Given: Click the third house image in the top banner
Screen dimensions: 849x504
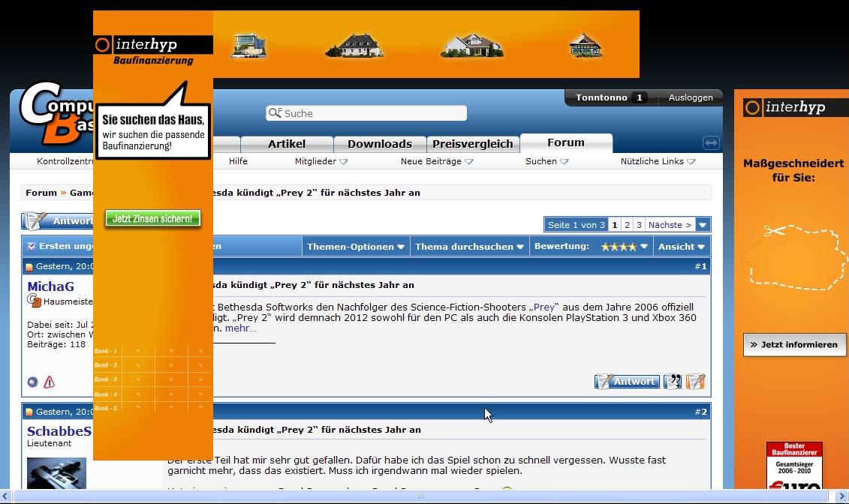Looking at the screenshot, I should [x=472, y=46].
